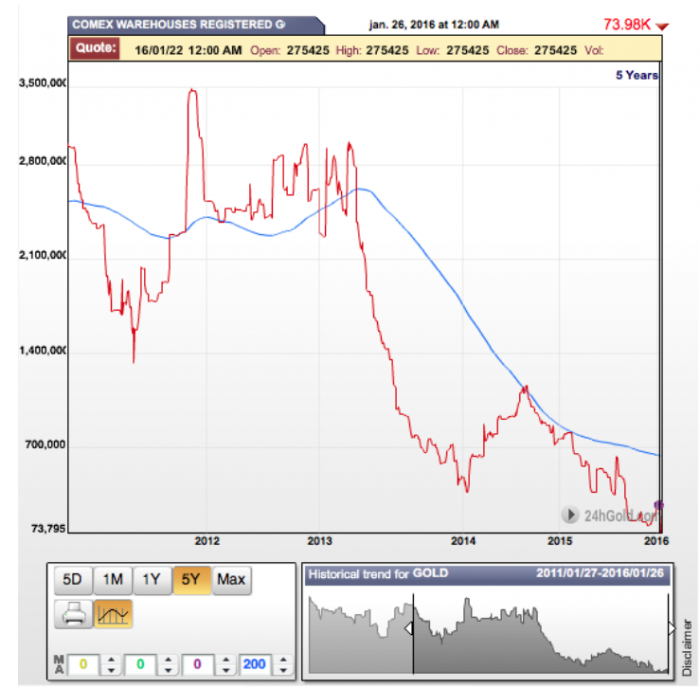Viewport: 700px width, 688px height.
Task: Toggle the line chart type icon
Action: click(x=113, y=615)
